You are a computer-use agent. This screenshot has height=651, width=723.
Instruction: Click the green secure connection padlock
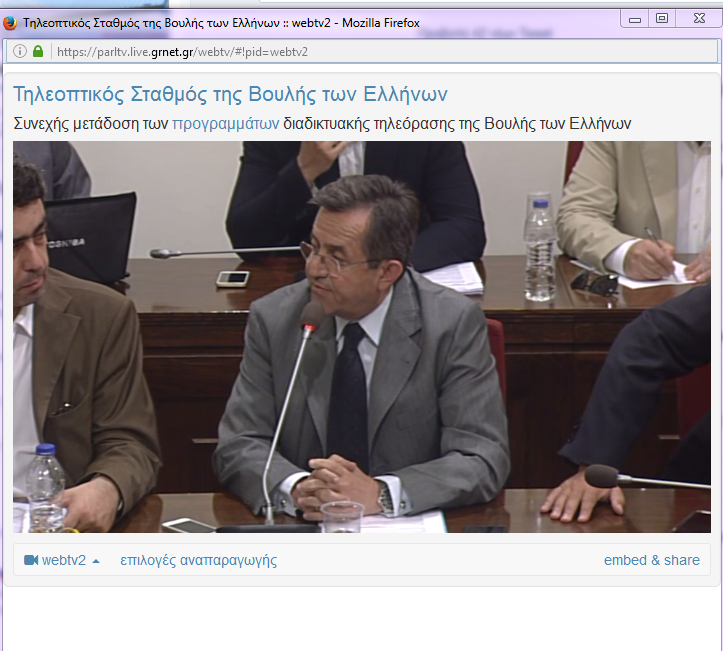[x=38, y=51]
